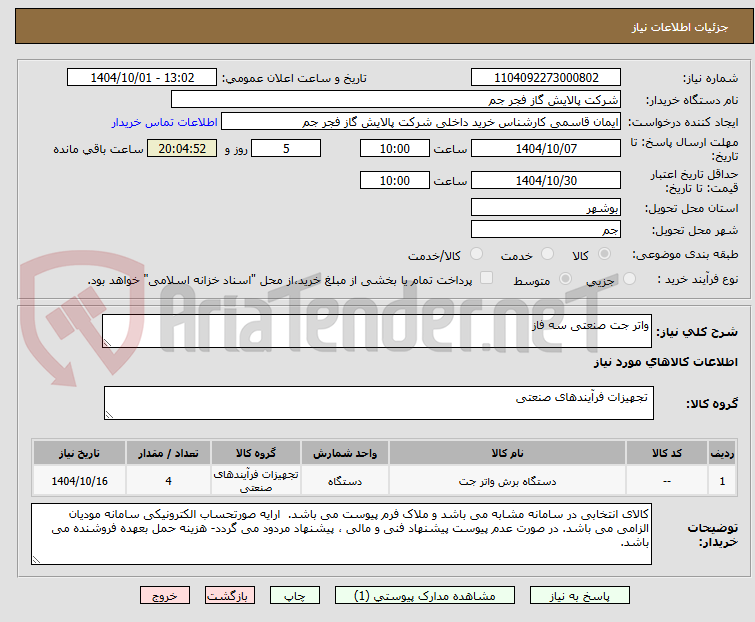
Task: Click the province field بوشهر
Action: tap(546, 207)
